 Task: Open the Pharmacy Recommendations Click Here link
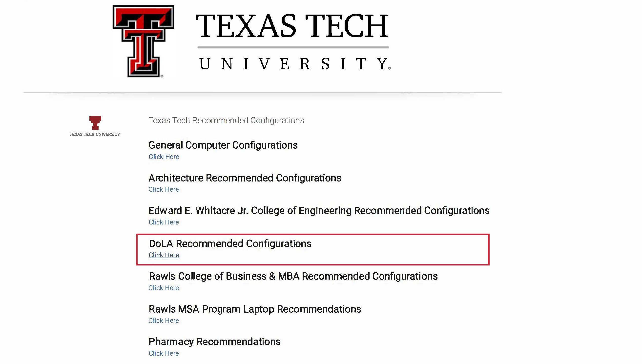coord(164,353)
